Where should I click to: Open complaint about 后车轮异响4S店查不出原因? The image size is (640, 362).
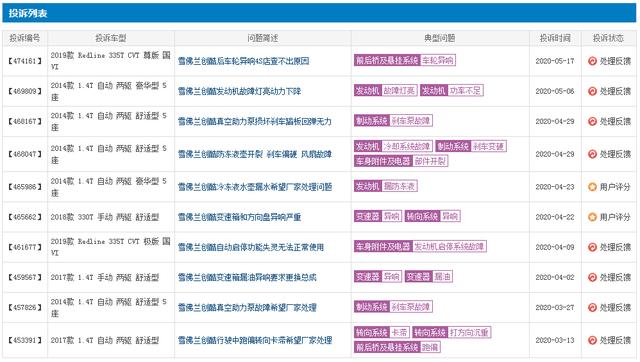pyautogui.click(x=243, y=61)
